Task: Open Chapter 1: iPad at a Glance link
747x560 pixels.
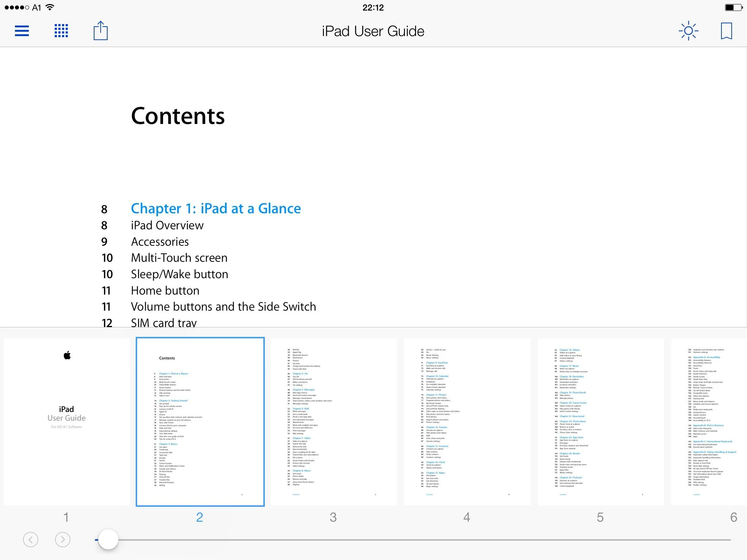Action: pos(216,209)
